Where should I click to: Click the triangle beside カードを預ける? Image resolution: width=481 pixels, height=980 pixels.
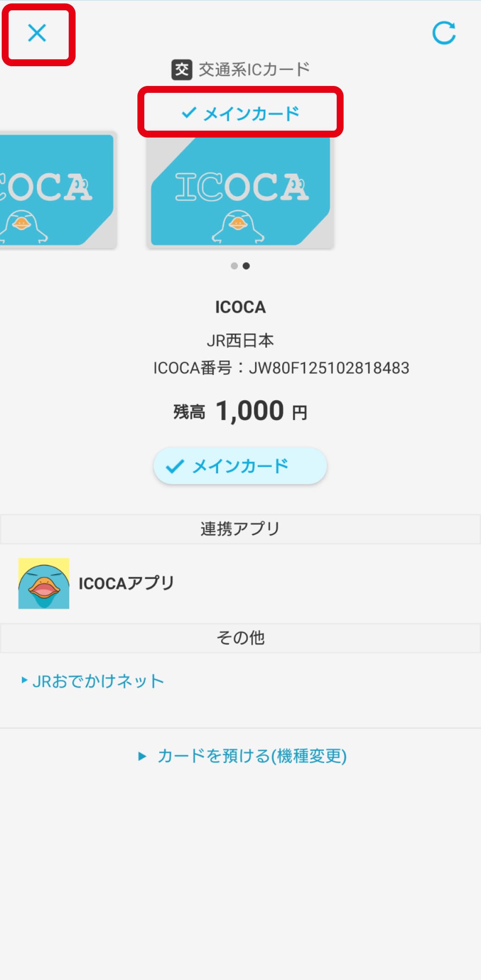pyautogui.click(x=142, y=756)
